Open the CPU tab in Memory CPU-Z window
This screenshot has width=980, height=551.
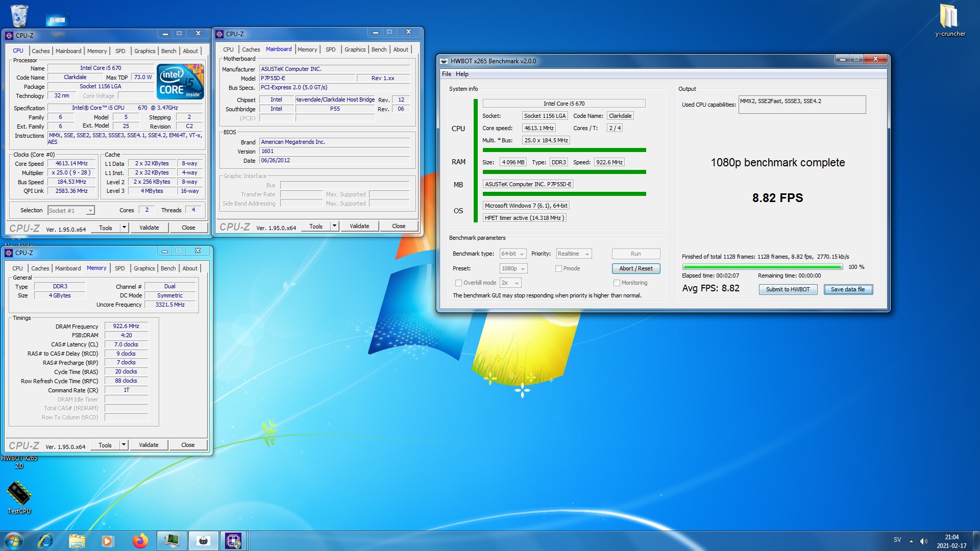(x=17, y=268)
